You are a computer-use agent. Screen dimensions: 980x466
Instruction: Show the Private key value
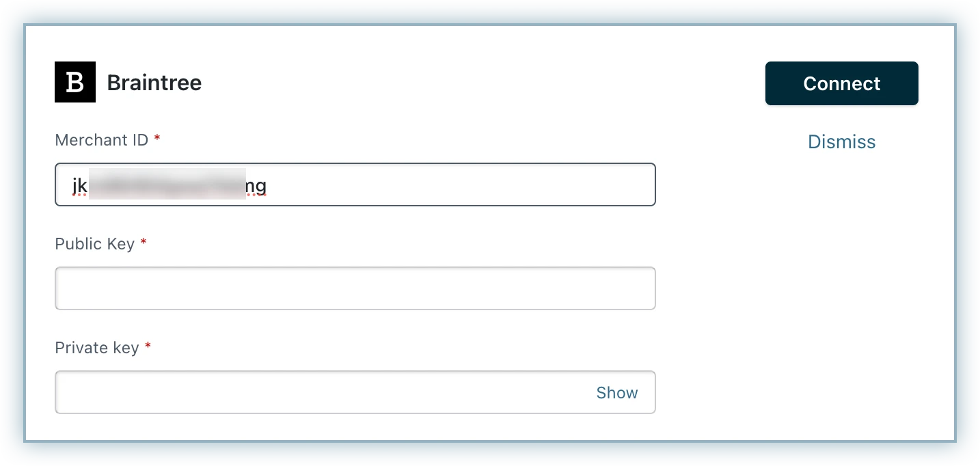[616, 392]
